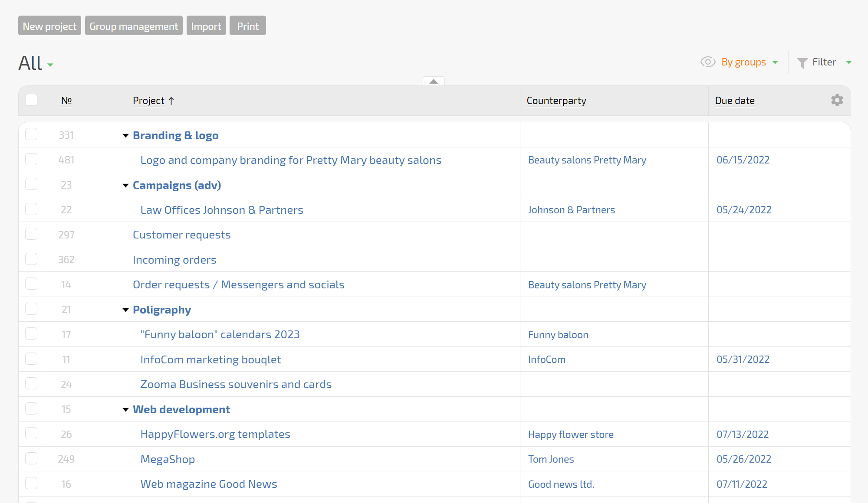Click the collapse-up arrow above table header
This screenshot has height=503, width=868.
pos(434,81)
